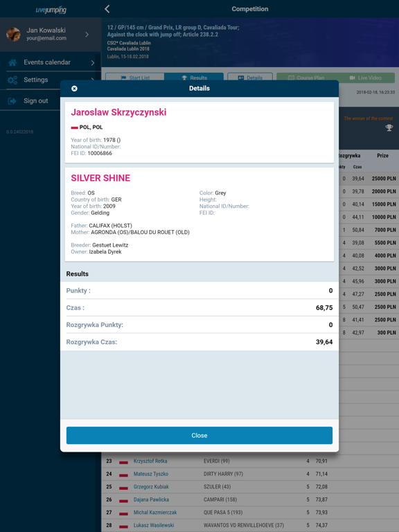The width and height of the screenshot is (399, 532).
Task: Click the flag icon in Krzysztof Retka's row
Action: point(123,462)
